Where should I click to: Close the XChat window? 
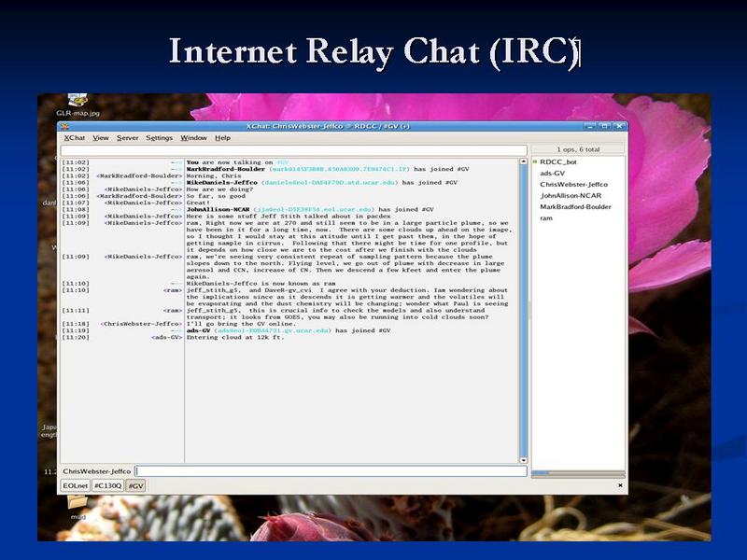(x=619, y=126)
